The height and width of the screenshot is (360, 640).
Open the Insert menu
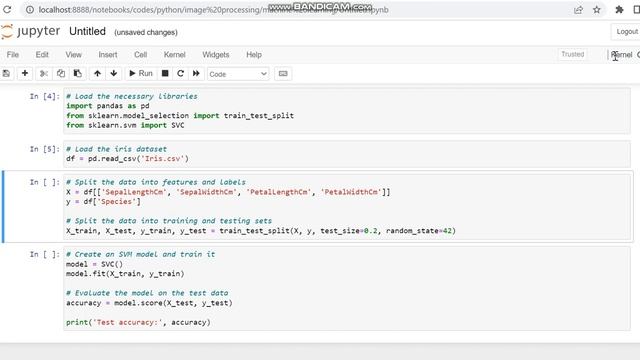(x=108, y=55)
